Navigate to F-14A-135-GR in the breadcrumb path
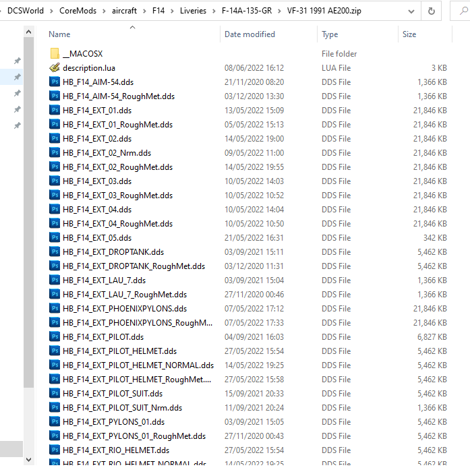The image size is (470, 476). click(247, 11)
